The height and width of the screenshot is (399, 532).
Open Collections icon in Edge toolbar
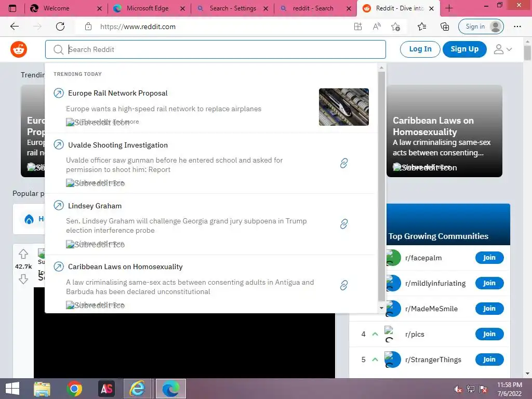coord(445,26)
